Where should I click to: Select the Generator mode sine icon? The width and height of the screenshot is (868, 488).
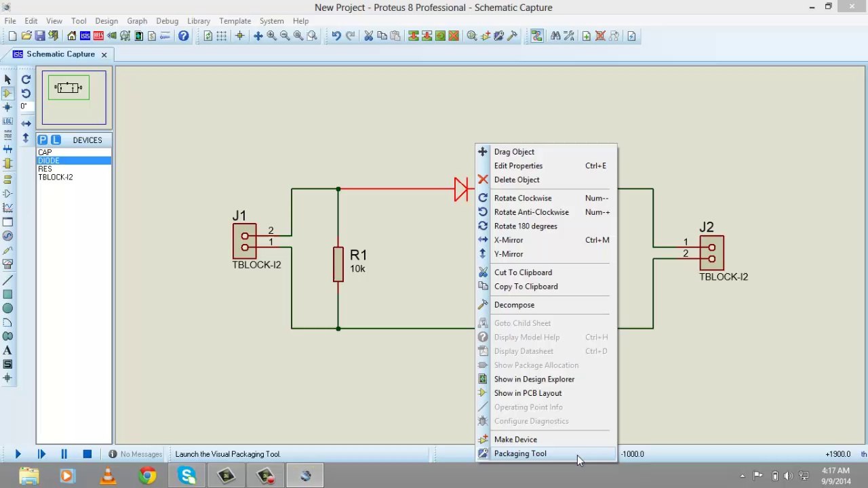[x=7, y=236]
